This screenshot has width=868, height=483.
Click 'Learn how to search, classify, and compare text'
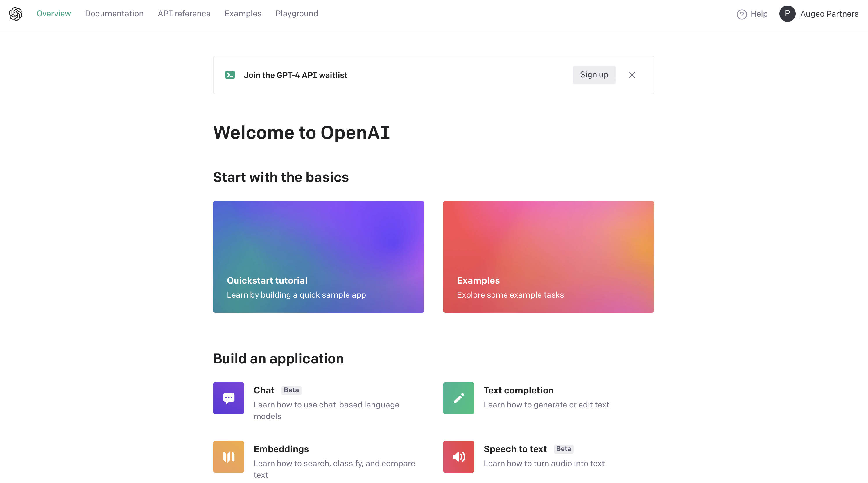coord(334,469)
